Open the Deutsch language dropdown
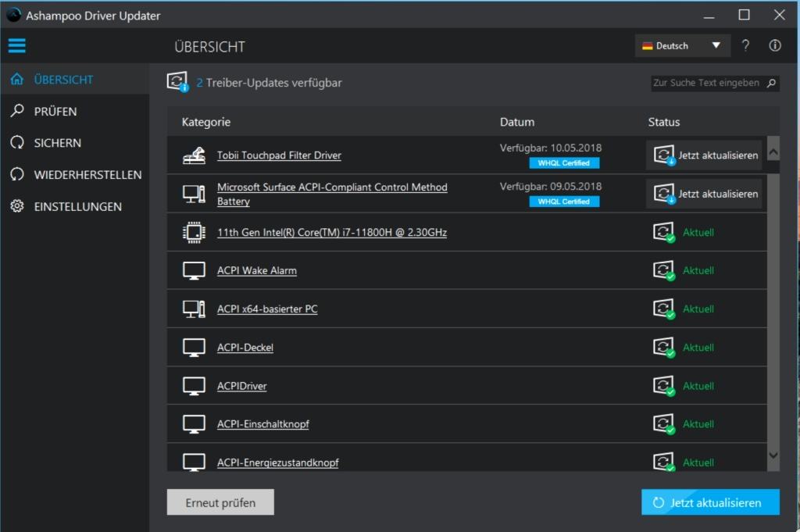Screen dimensions: 800x532 point(682,45)
